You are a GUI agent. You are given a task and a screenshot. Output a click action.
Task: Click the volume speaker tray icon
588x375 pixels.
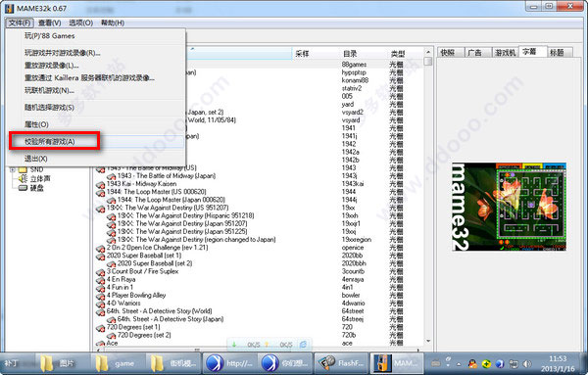click(x=527, y=364)
